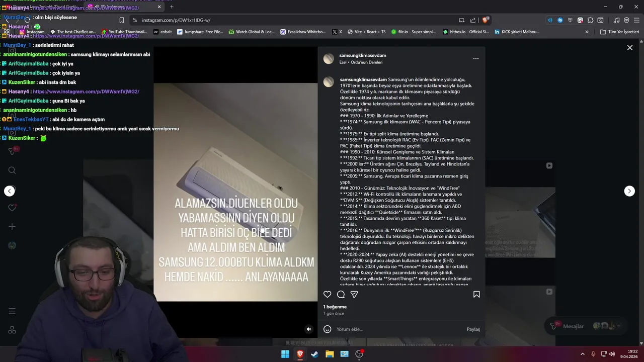Go to the previous post arrow
The image size is (644, 362).
coord(10,191)
